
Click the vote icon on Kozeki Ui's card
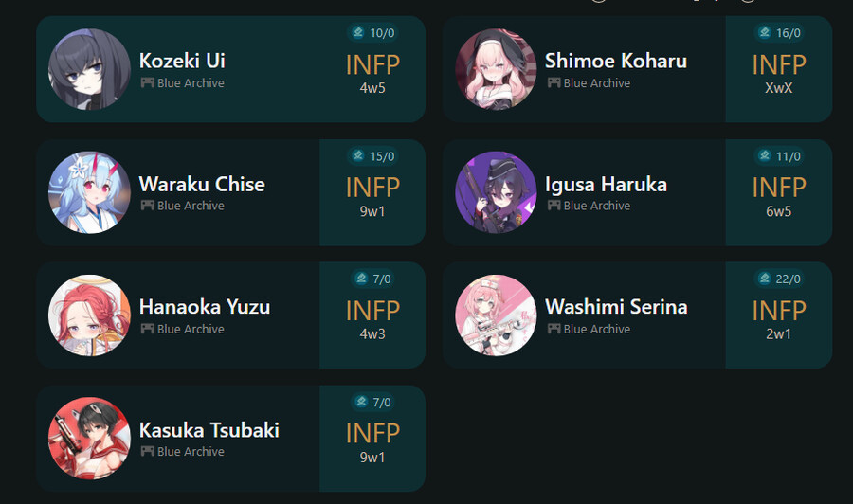[358, 33]
